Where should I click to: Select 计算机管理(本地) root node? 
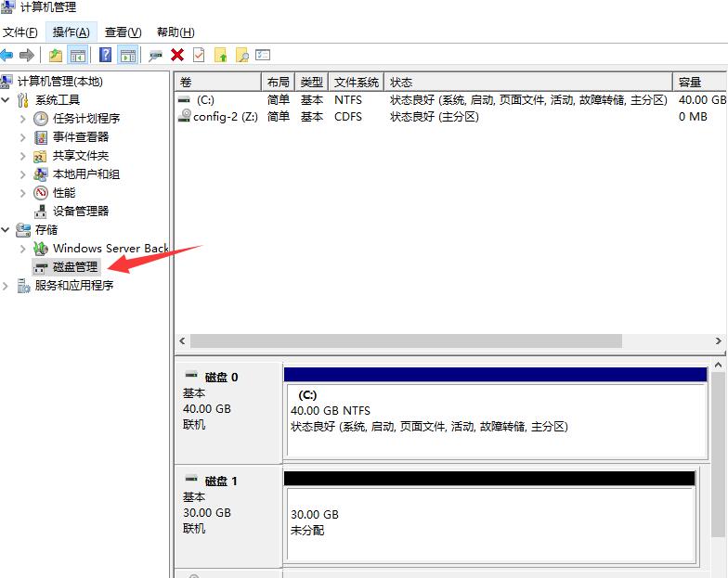[x=59, y=82]
